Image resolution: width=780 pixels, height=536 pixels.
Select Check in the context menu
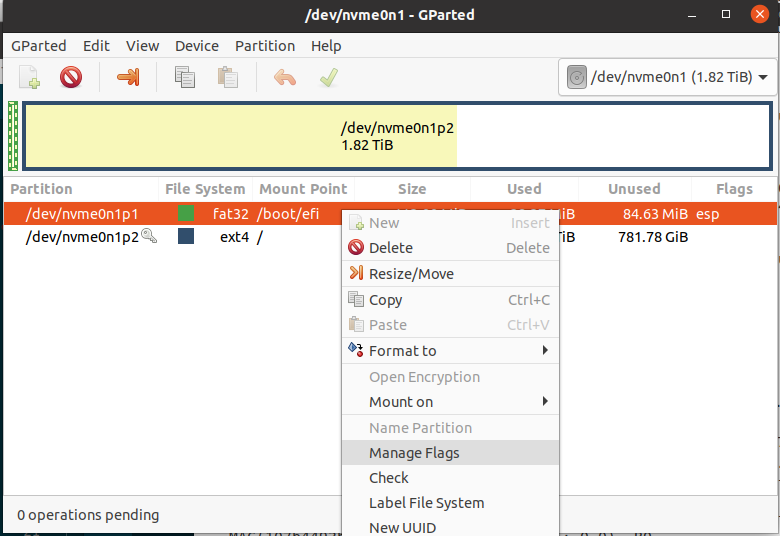click(x=389, y=478)
